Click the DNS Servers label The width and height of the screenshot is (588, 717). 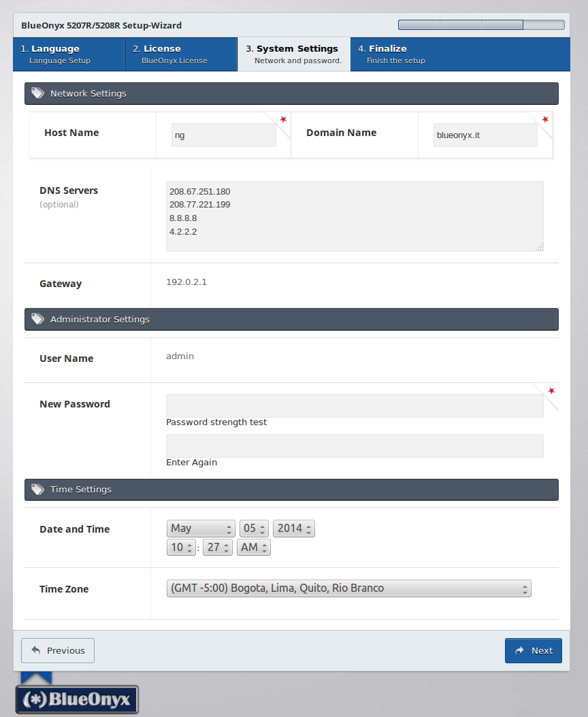(69, 190)
